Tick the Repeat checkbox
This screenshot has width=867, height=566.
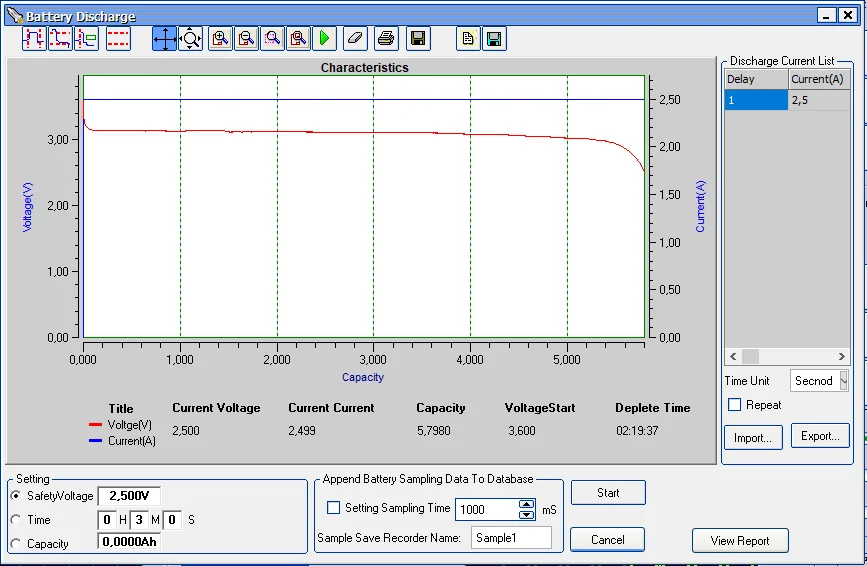734,405
